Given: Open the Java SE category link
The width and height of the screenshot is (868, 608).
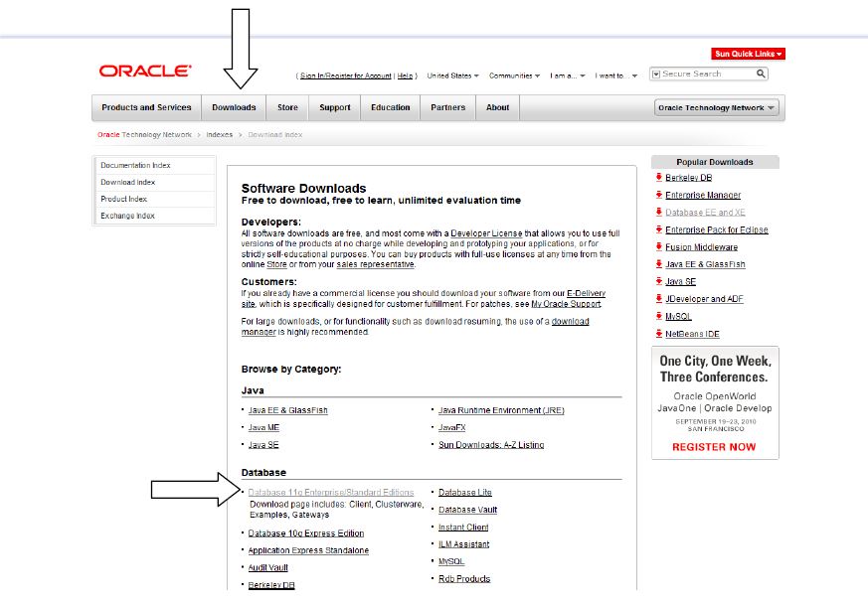Looking at the screenshot, I should tap(263, 445).
